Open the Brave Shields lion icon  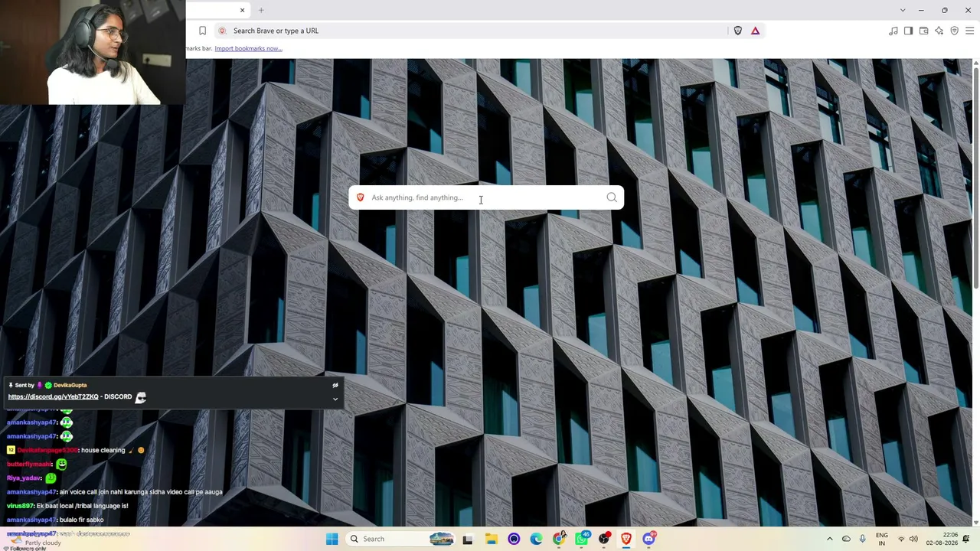click(738, 31)
